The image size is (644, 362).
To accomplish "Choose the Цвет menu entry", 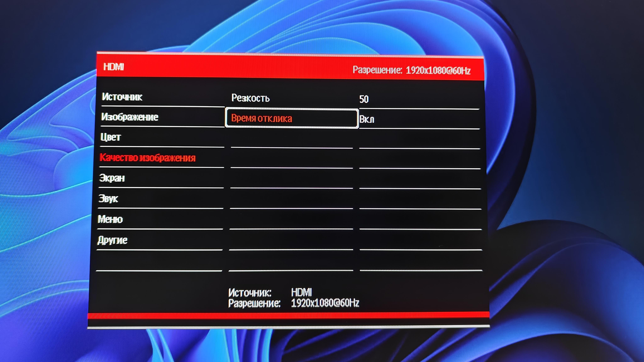I will pyautogui.click(x=111, y=137).
